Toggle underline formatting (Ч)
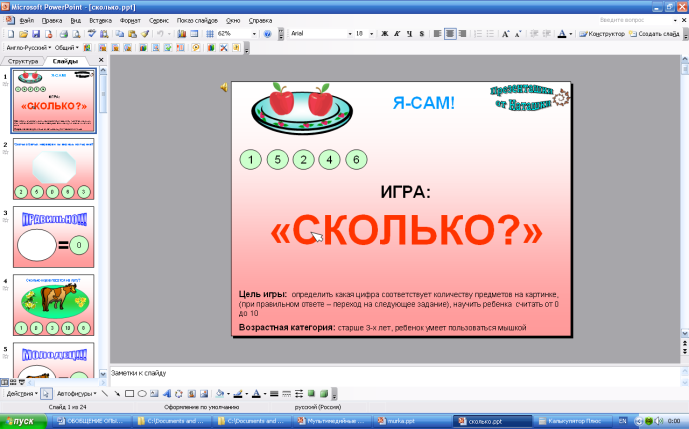Screen dimensions: 689x429 pyautogui.click(x=409, y=33)
